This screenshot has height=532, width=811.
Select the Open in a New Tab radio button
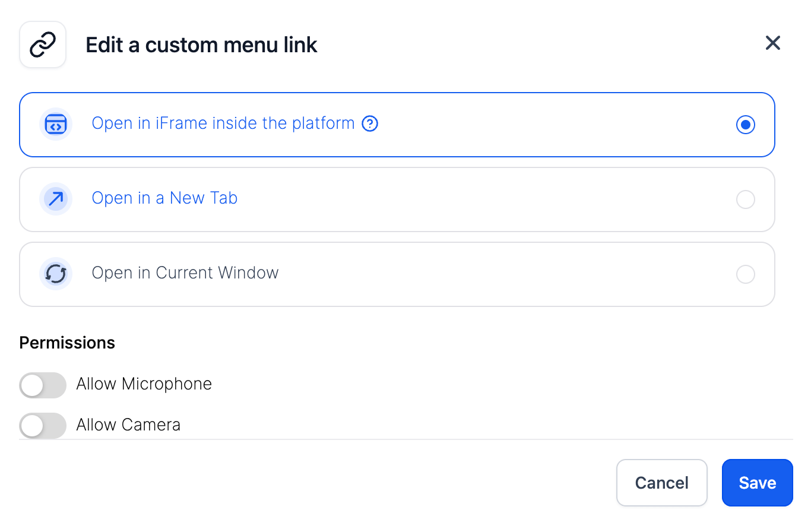click(745, 199)
